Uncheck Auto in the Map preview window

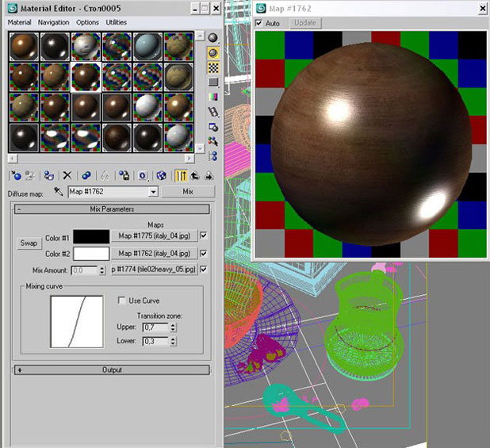tap(260, 23)
